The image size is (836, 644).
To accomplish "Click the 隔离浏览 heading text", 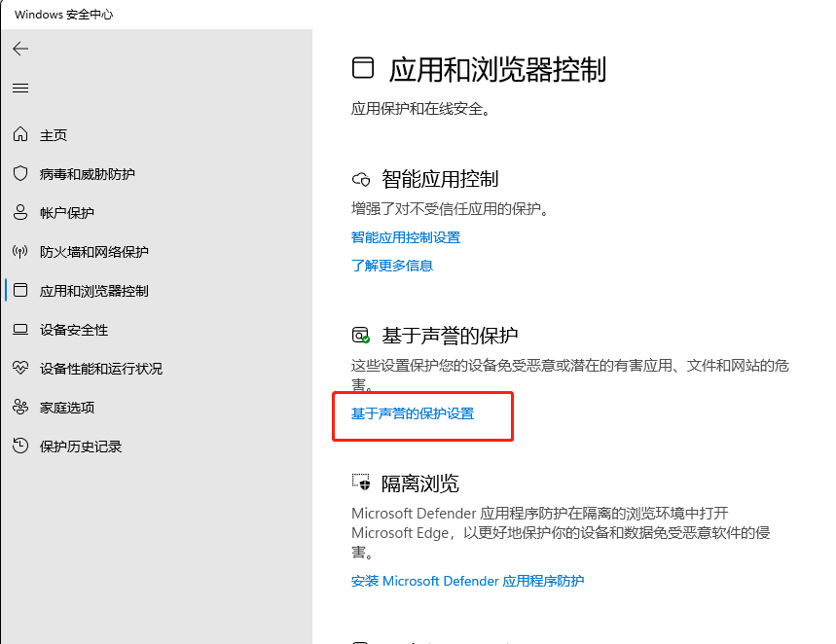I will click(x=420, y=483).
